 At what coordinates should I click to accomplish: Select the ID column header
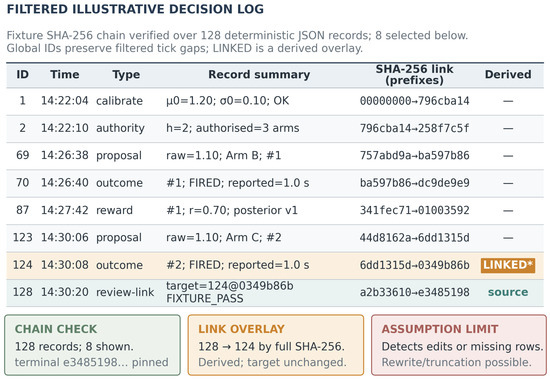[22, 74]
